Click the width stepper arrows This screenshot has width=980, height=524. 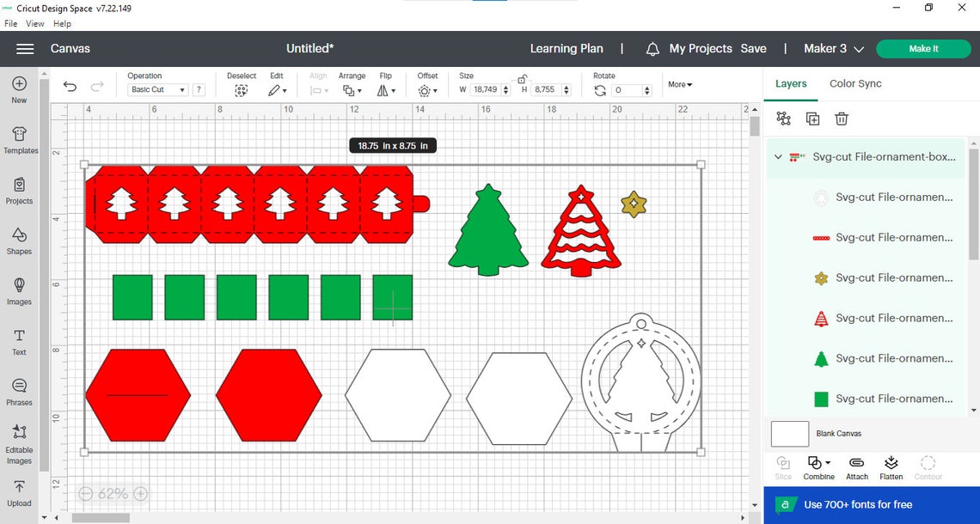click(x=506, y=90)
